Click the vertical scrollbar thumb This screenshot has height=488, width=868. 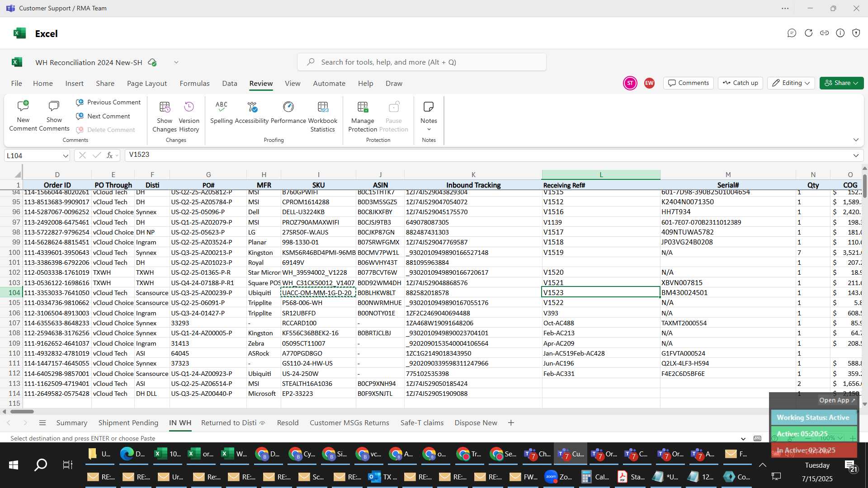click(x=864, y=185)
